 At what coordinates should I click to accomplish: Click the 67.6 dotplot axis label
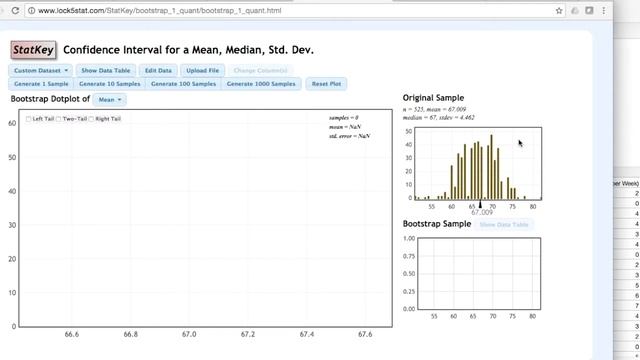[x=365, y=334]
